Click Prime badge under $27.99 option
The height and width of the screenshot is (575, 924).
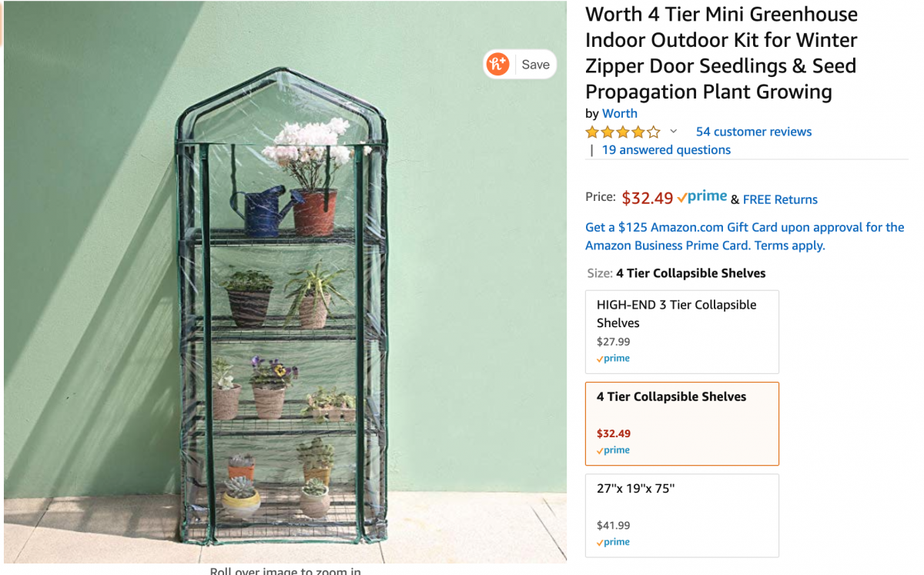613,359
